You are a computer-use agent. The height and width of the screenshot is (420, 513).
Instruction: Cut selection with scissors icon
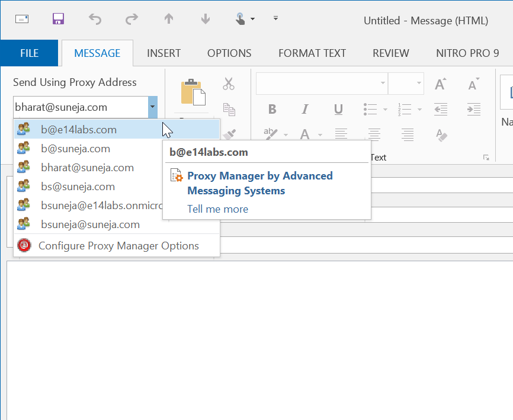click(x=229, y=84)
